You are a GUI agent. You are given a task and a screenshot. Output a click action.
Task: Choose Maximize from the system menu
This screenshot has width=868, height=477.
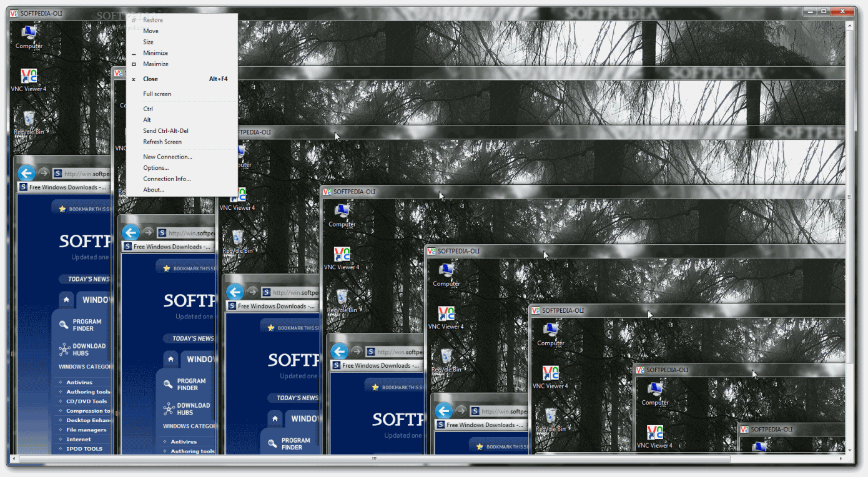[x=182, y=64]
